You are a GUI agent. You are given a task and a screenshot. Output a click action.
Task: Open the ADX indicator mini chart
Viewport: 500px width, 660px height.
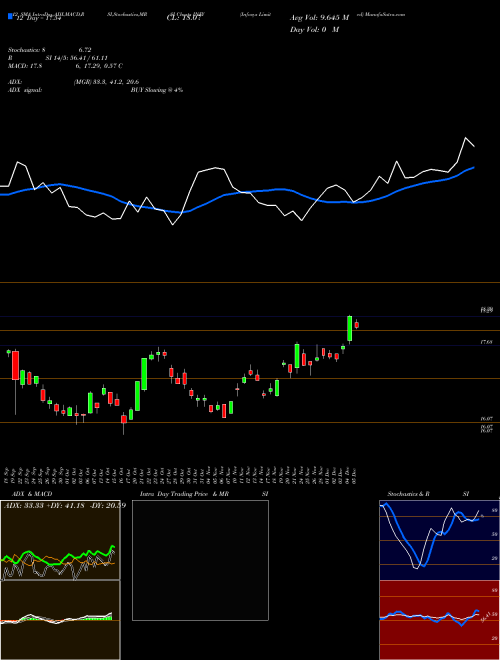[x=61, y=540]
